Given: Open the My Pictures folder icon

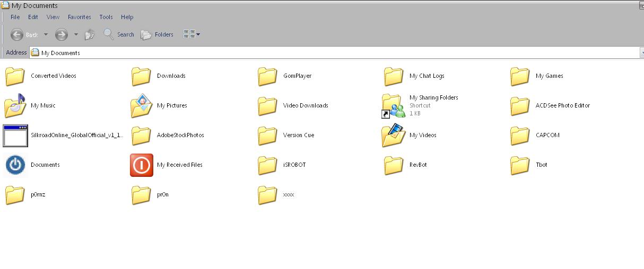Looking at the screenshot, I should tap(141, 105).
